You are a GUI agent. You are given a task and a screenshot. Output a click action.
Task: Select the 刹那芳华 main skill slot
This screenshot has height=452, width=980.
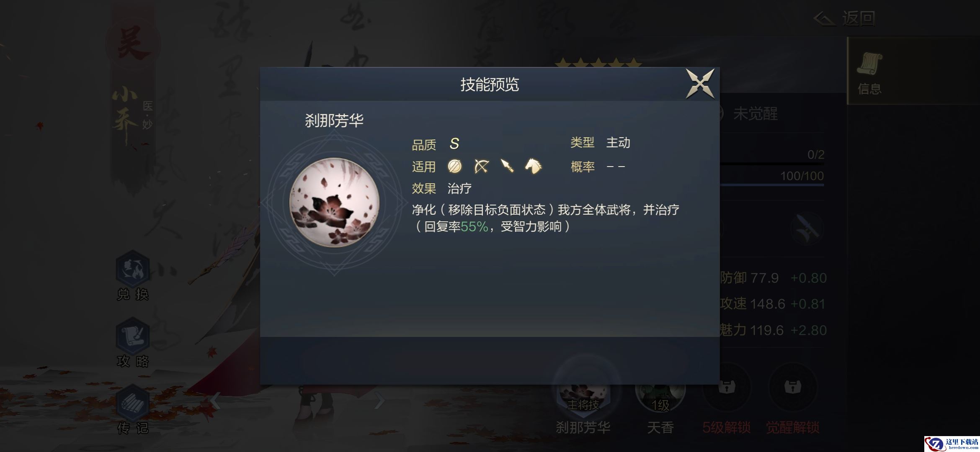click(583, 393)
